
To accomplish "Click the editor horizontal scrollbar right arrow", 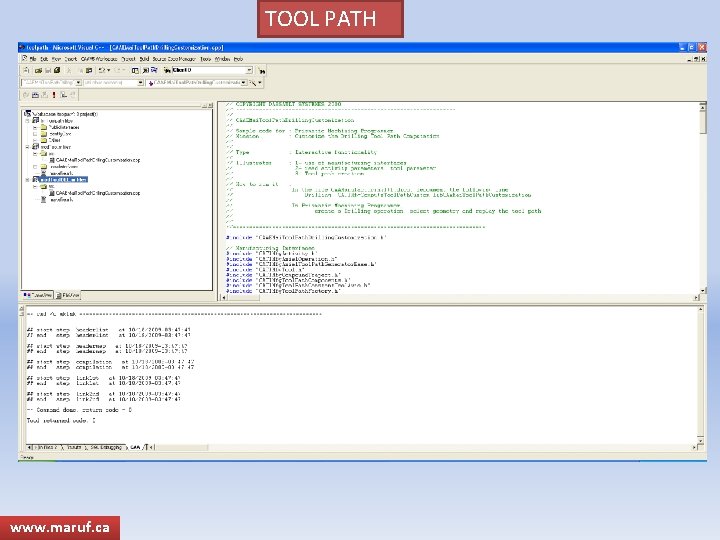I will tap(697, 298).
